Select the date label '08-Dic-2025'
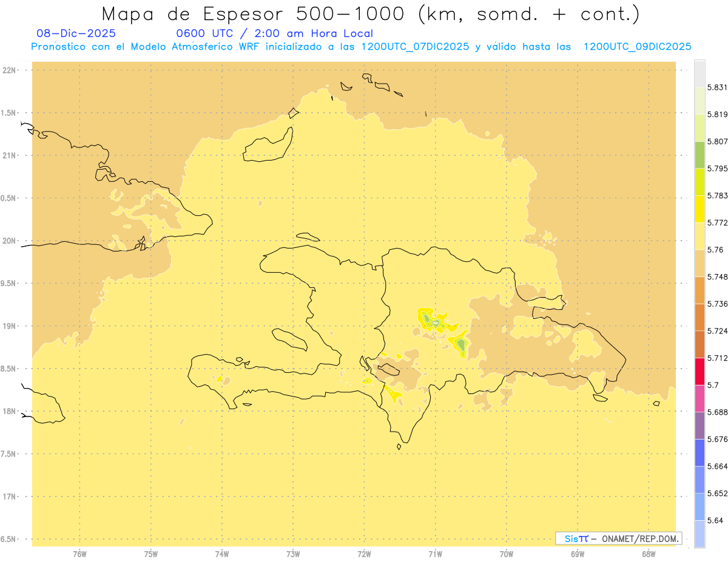The height and width of the screenshot is (562, 728). tap(76, 33)
